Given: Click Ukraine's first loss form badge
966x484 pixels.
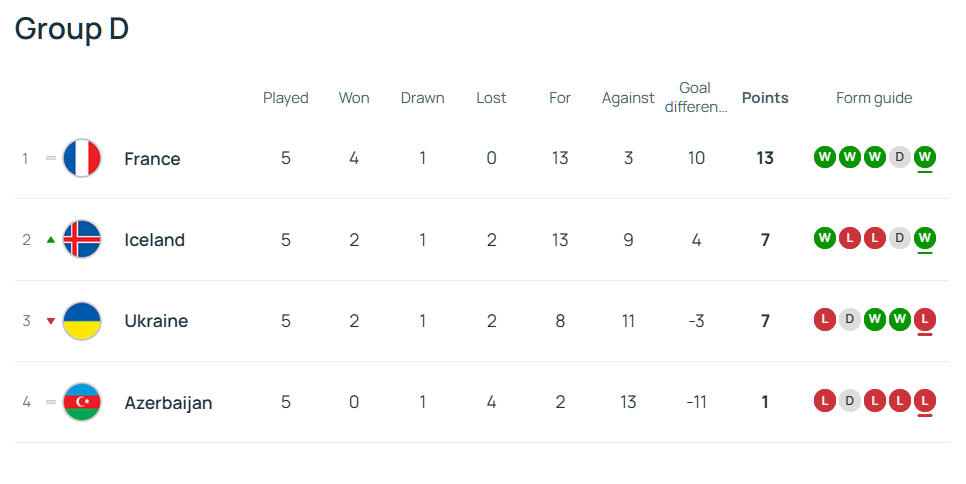Looking at the screenshot, I should 825,320.
